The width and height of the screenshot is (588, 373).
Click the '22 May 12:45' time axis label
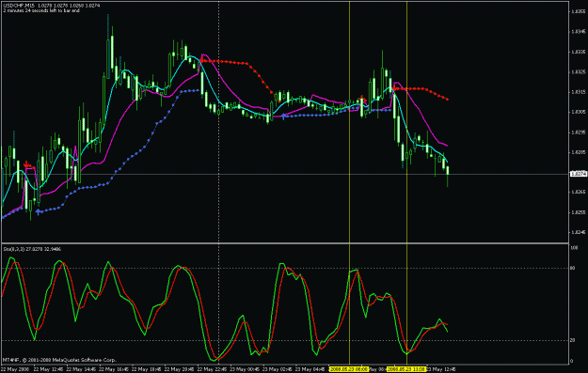tap(47, 369)
